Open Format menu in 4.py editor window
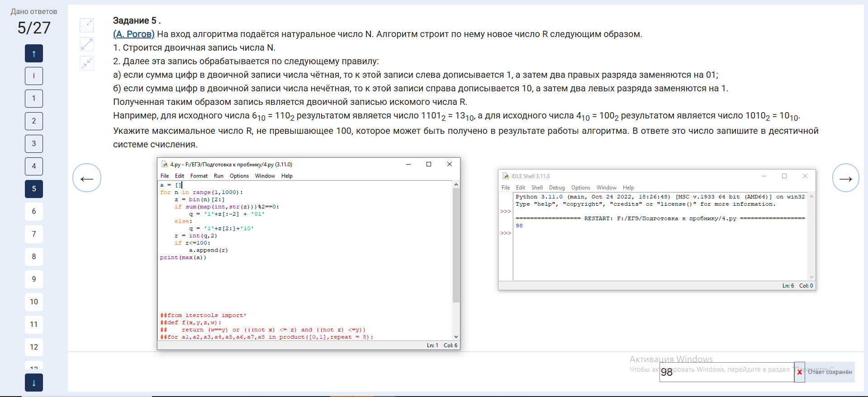Viewport: 868px width, 397px height. tap(199, 176)
